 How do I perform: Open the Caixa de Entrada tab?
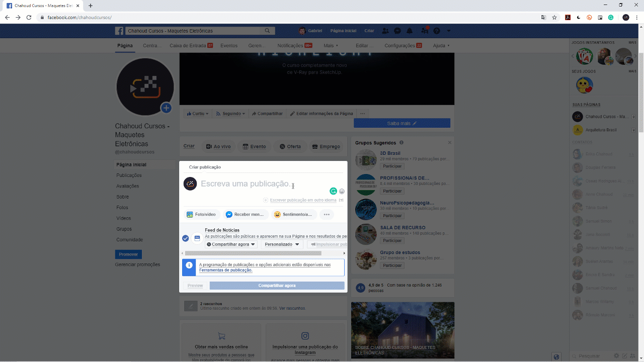[x=191, y=46]
